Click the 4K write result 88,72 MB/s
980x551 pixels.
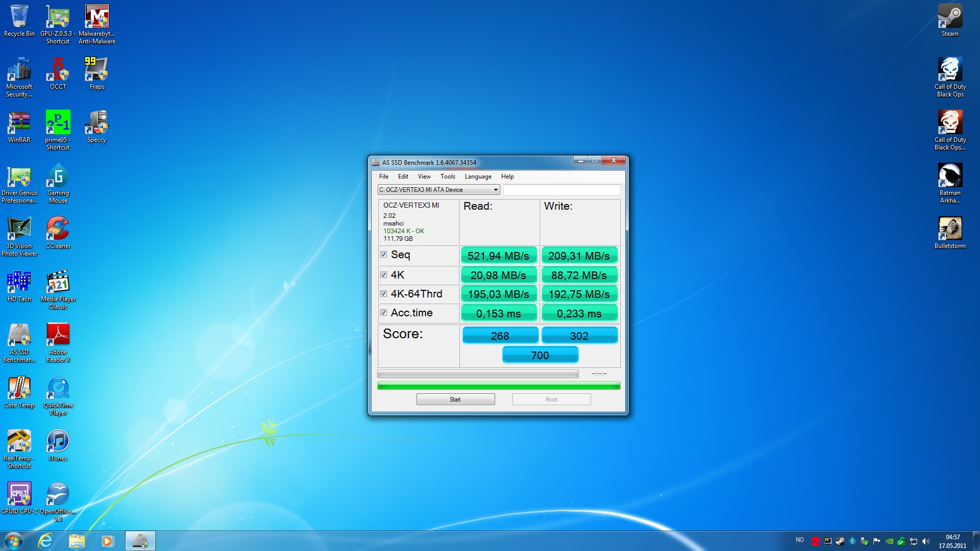579,275
